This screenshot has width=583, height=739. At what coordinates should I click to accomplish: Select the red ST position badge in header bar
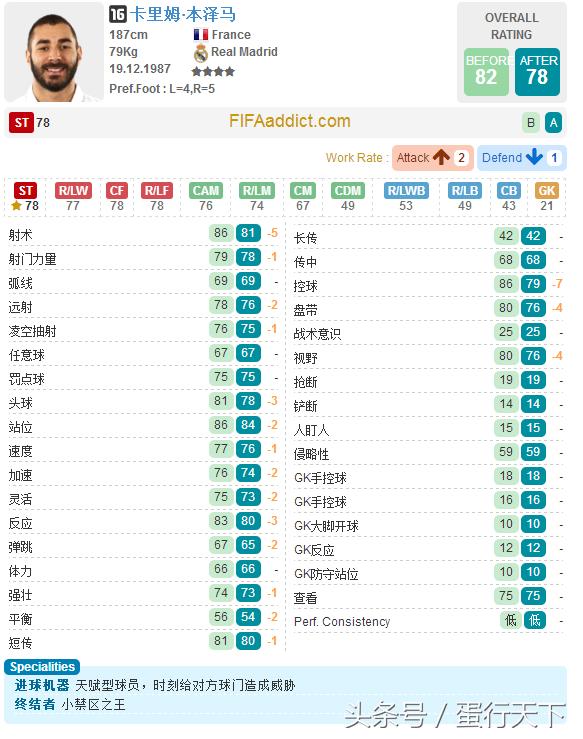[21, 123]
